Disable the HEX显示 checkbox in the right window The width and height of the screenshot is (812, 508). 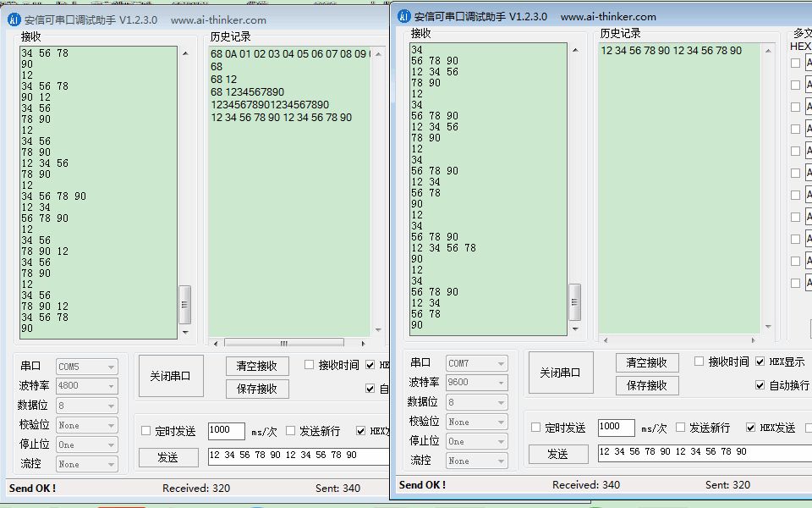[759, 361]
